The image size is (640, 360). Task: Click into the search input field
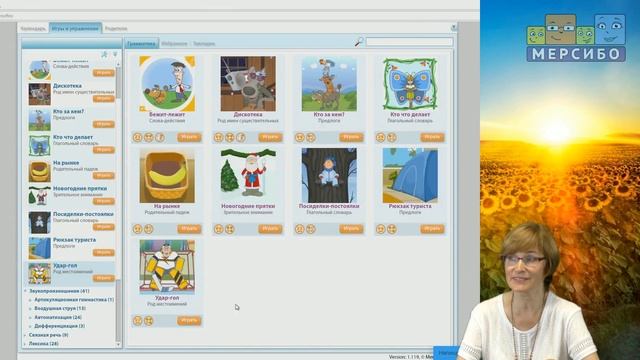pos(409,42)
